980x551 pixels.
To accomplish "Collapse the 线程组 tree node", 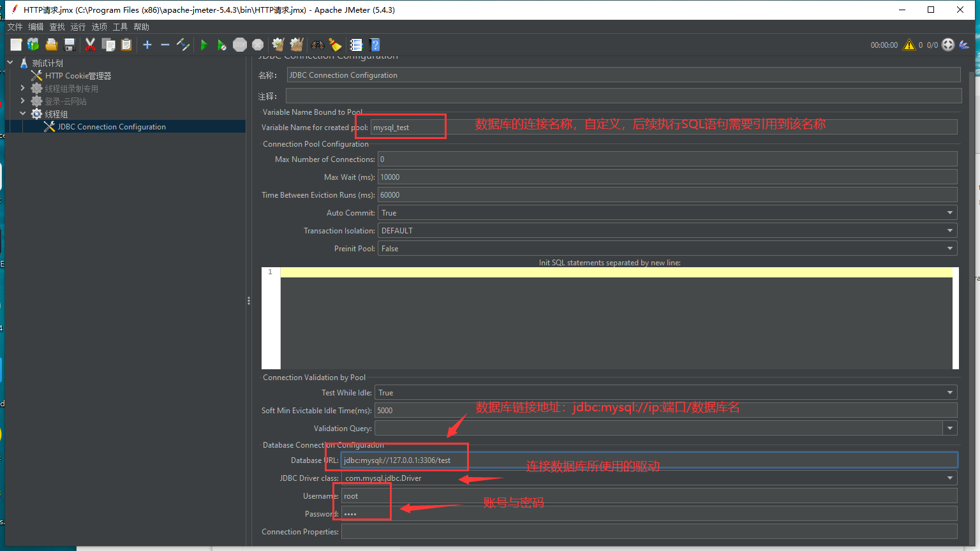I will tap(22, 114).
